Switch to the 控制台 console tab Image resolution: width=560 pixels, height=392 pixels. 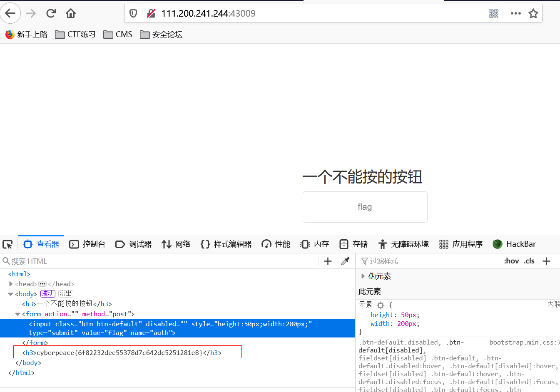coord(87,244)
